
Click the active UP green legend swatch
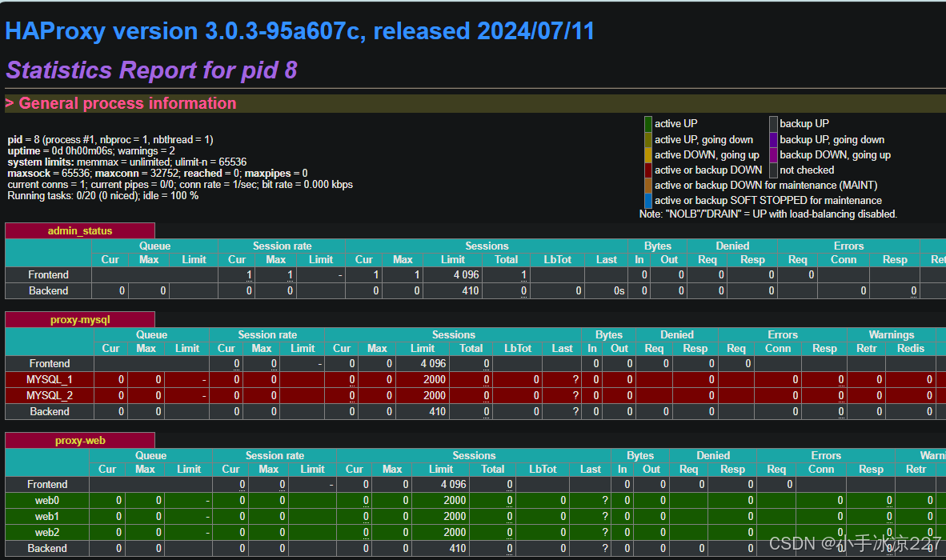tap(648, 124)
